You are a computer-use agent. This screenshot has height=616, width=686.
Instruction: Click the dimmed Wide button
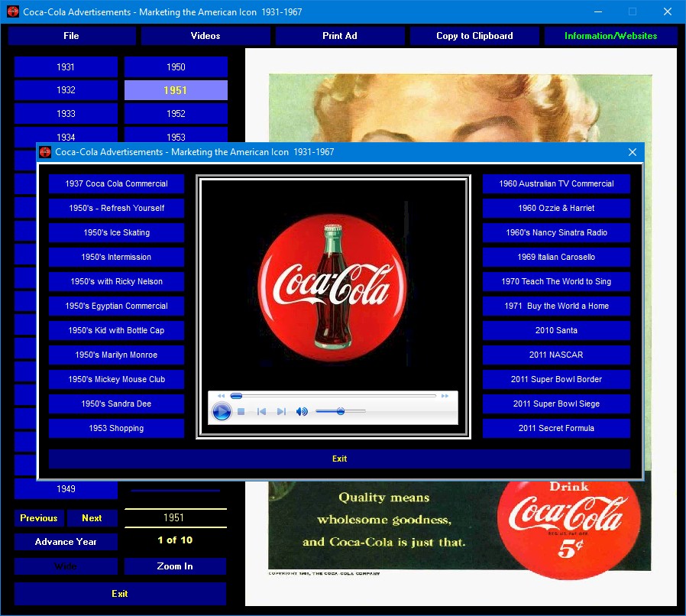pos(66,566)
